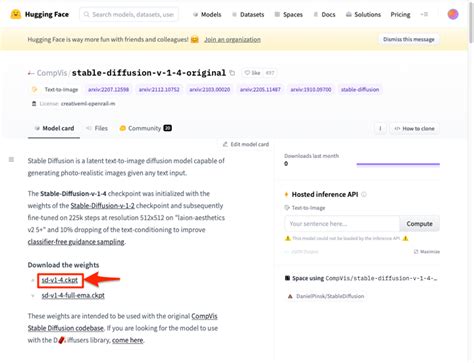Screen dimensions: 474x363
Task: Open the Solutions menu in the navbar
Action: tap(363, 14)
